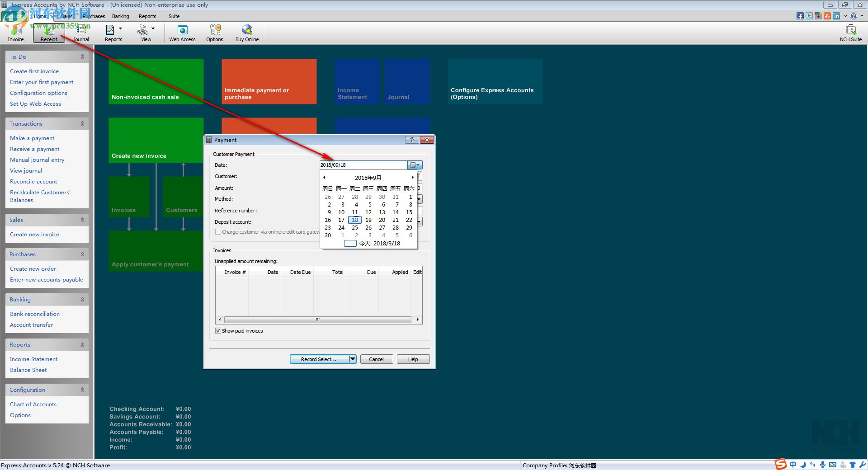Click the blue Help question mark icon
Viewport: 868px width, 470px height.
click(854, 16)
